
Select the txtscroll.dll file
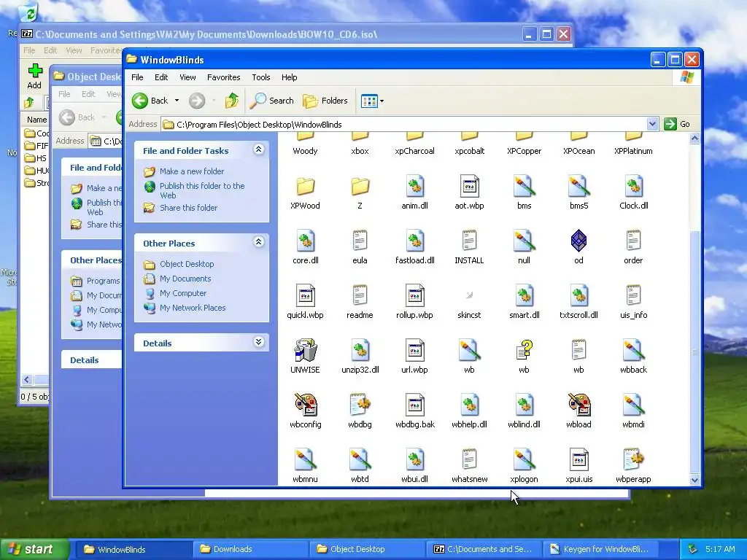coord(578,296)
